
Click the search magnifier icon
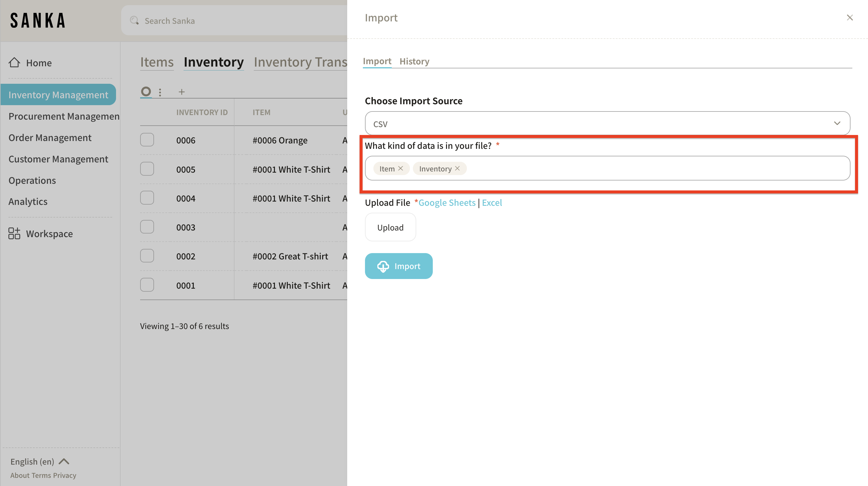(134, 20)
